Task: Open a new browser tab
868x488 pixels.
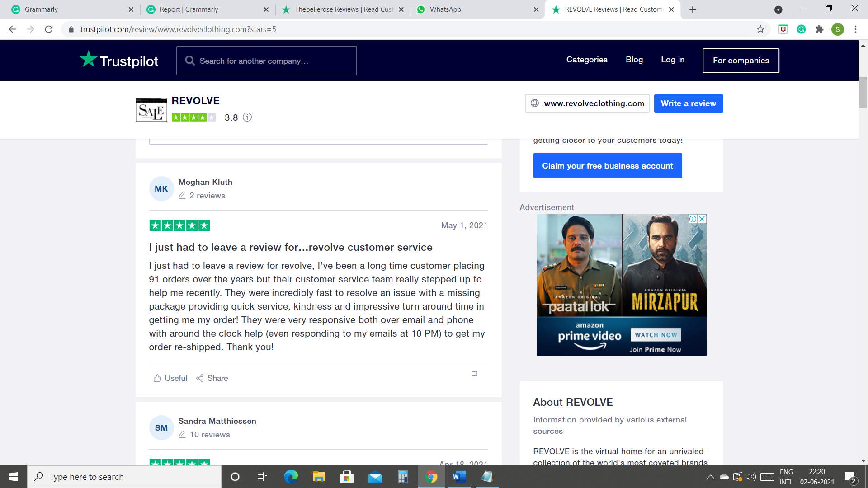Action: tap(693, 9)
